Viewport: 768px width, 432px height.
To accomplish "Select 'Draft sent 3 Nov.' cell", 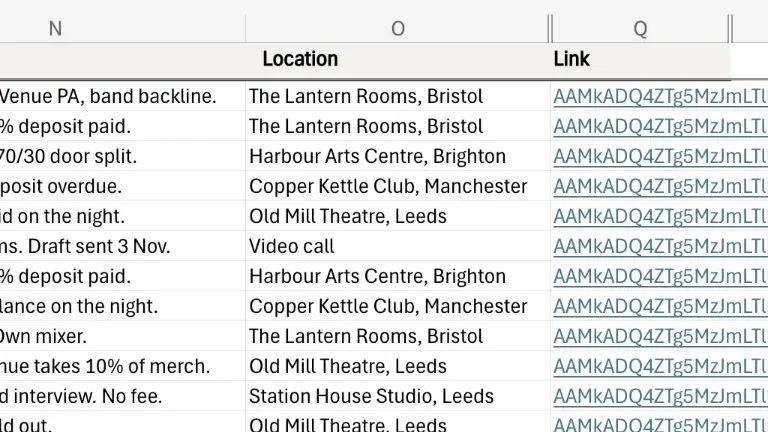I will 122,246.
